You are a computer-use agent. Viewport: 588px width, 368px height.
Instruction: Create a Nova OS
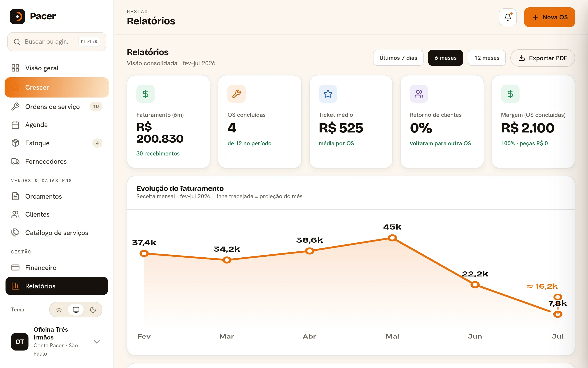(x=549, y=17)
